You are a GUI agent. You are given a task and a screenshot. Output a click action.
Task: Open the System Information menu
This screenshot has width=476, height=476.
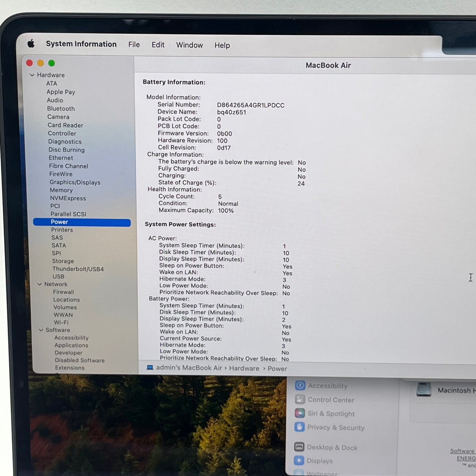pyautogui.click(x=81, y=44)
